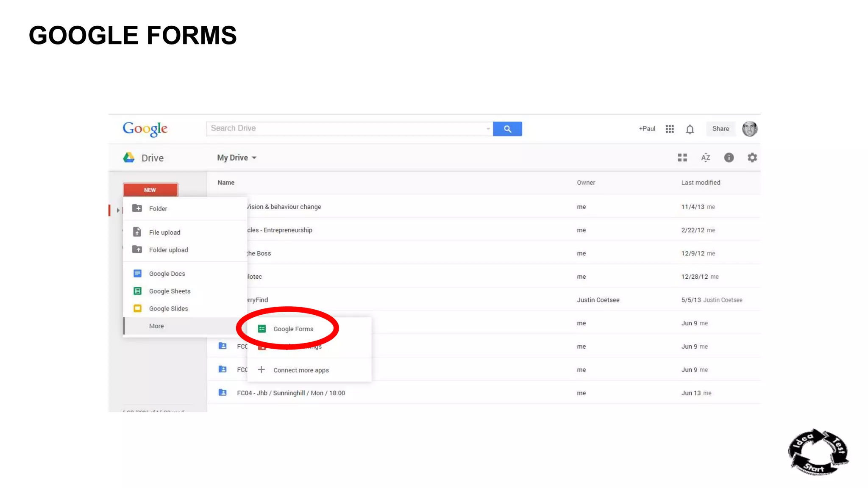Click the Drive label in the header
The image size is (868, 488).
point(153,158)
